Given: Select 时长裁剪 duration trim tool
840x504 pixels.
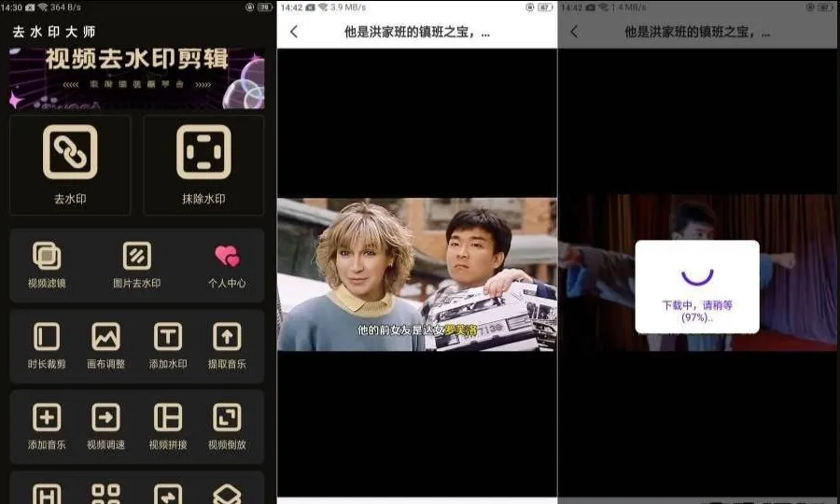Looking at the screenshot, I should coord(47,346).
